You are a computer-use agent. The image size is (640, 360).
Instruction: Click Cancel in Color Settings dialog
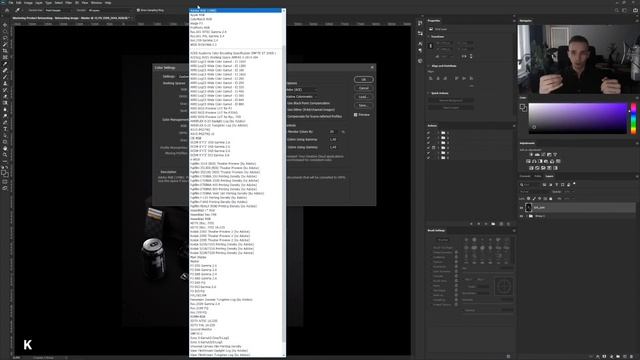[364, 88]
